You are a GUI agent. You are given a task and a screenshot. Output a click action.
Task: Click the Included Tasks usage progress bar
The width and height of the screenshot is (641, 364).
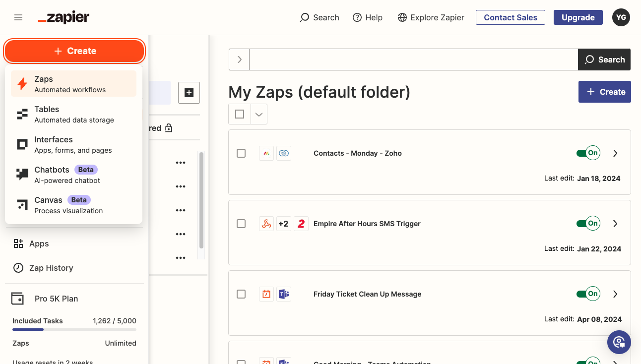click(74, 329)
